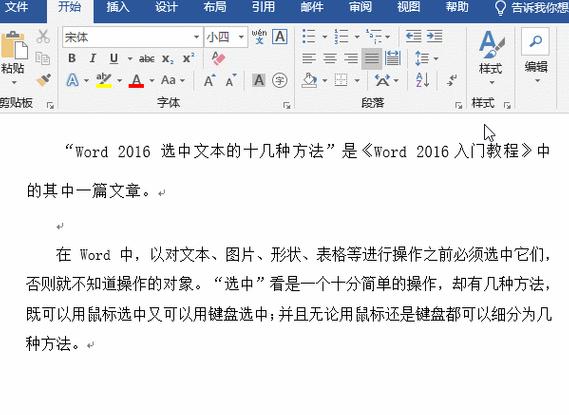569x415 pixels.
Task: Click the Text Effects glowing A icon
Action: [x=72, y=80]
